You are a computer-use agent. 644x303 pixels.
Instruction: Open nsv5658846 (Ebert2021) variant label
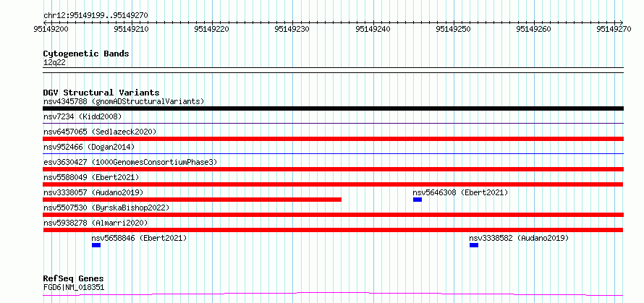click(x=139, y=238)
